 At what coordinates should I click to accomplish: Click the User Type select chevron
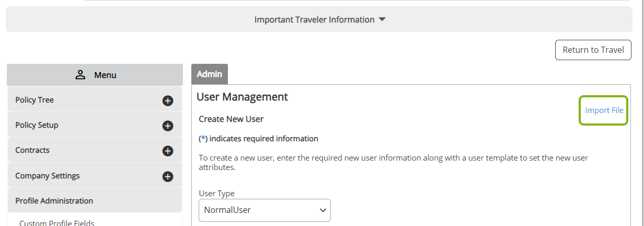point(323,210)
